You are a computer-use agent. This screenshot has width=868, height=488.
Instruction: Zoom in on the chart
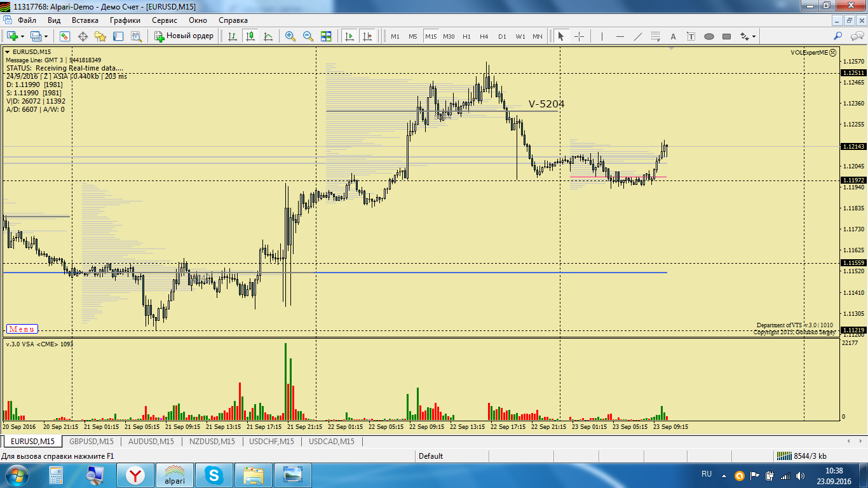(290, 36)
